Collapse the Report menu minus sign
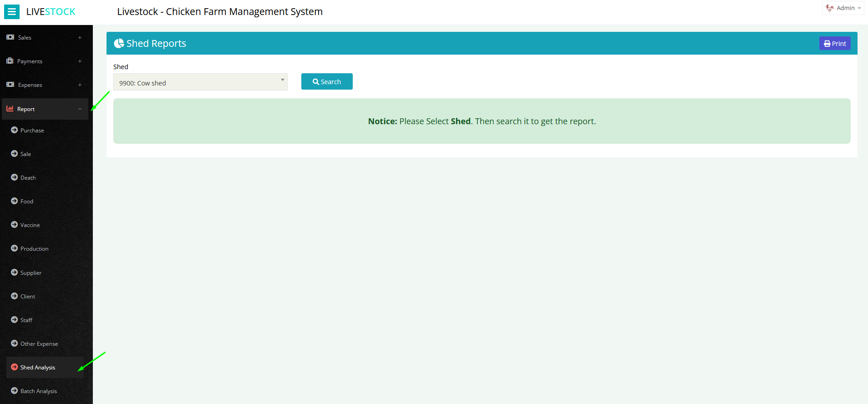This screenshot has width=868, height=404. (x=80, y=109)
